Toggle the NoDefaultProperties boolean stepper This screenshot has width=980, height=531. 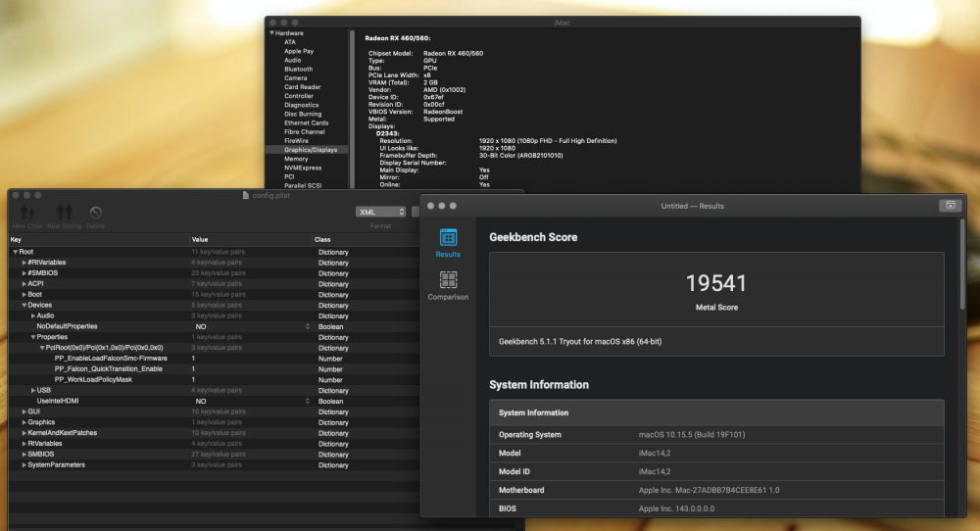click(308, 326)
